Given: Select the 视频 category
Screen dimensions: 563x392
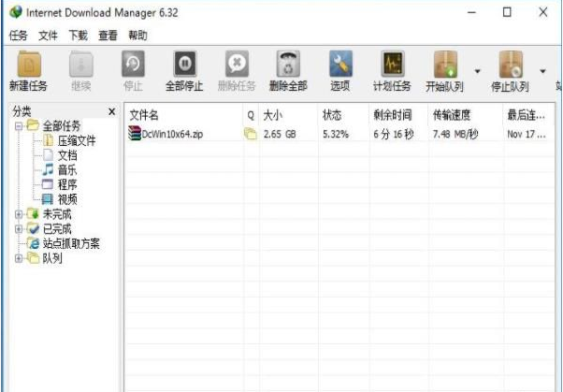Looking at the screenshot, I should tap(67, 199).
